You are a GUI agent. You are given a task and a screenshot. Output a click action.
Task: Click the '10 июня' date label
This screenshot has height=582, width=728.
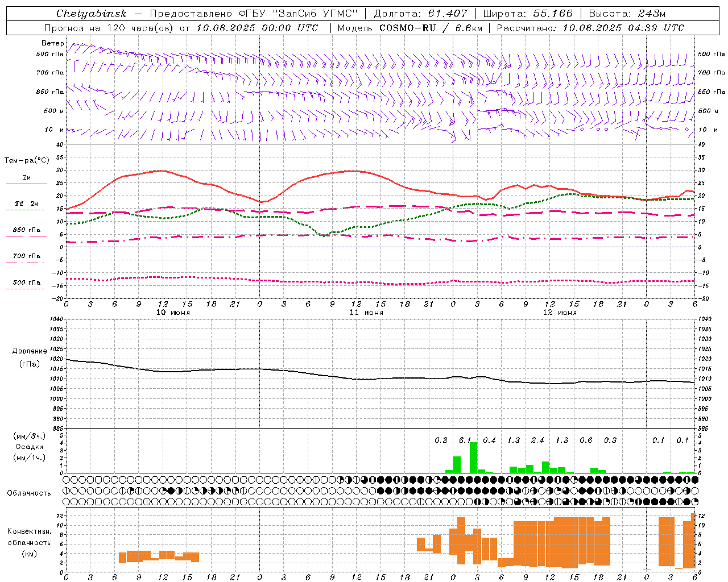(x=173, y=313)
